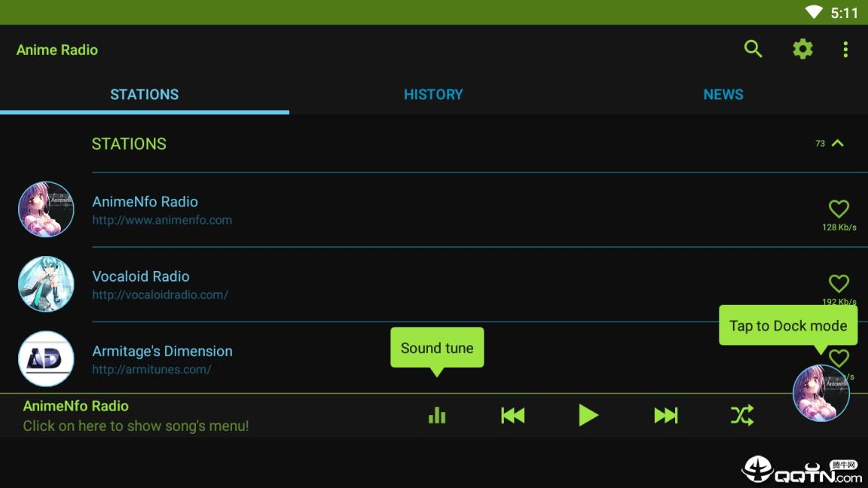The image size is (868, 488).
Task: Toggle shuffle mode
Action: point(741,415)
